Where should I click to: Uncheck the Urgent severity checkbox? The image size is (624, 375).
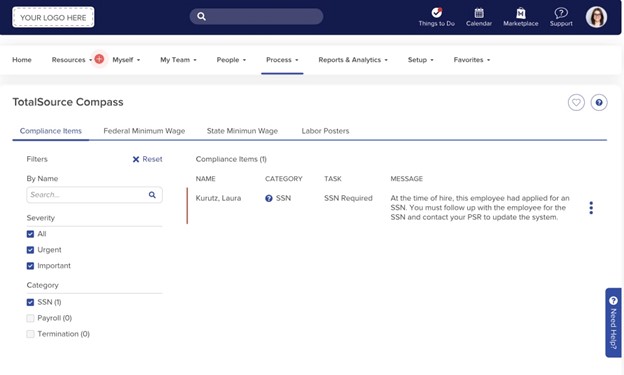(x=30, y=250)
